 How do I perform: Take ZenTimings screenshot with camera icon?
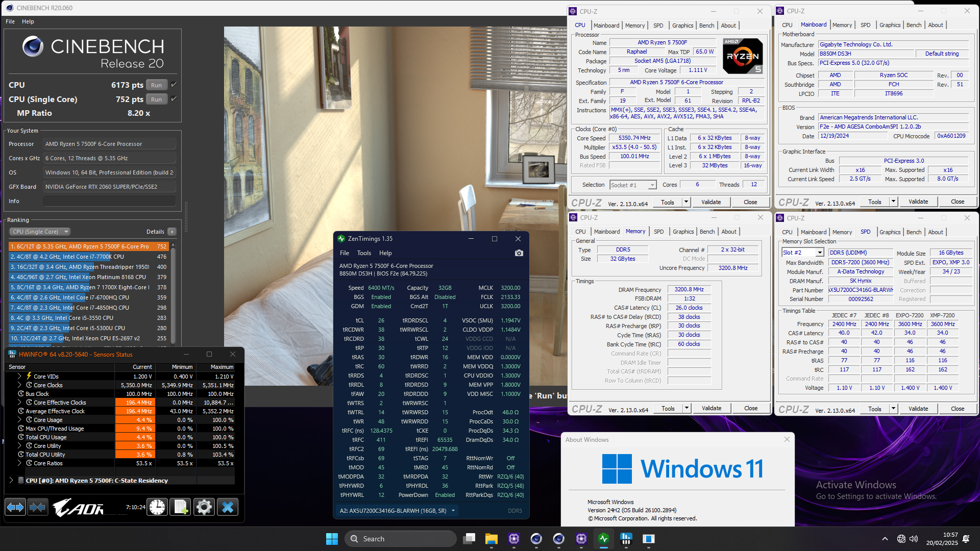coord(519,253)
